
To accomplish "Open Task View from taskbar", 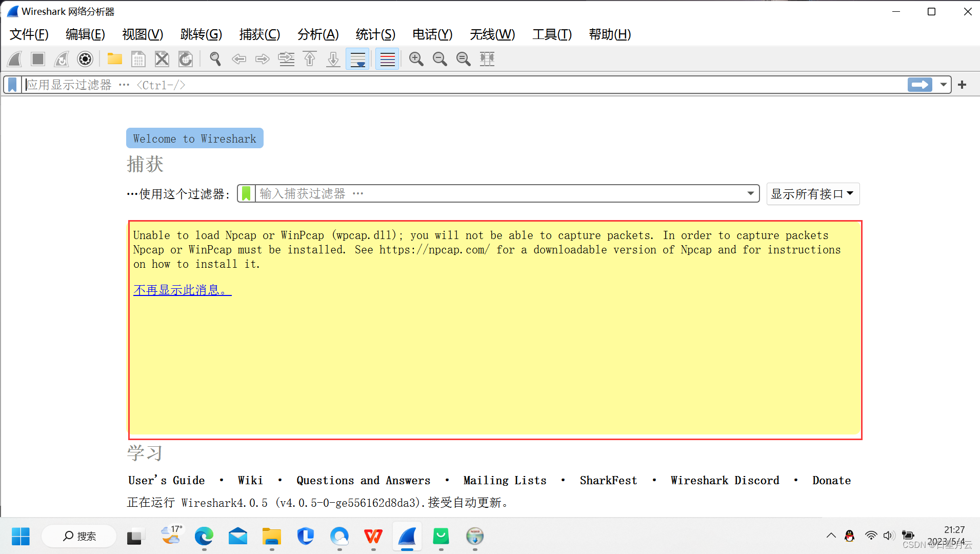I will tap(135, 537).
